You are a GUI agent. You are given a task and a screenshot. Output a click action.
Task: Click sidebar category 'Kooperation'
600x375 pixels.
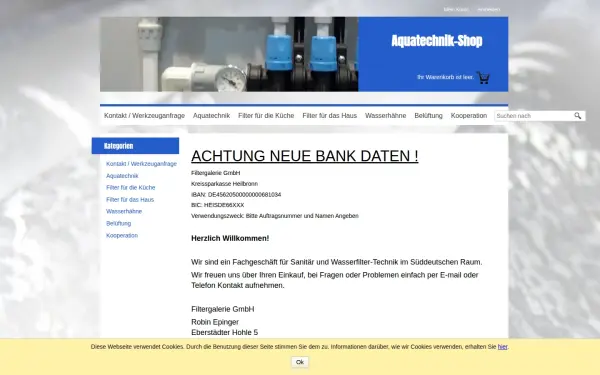pyautogui.click(x=122, y=235)
